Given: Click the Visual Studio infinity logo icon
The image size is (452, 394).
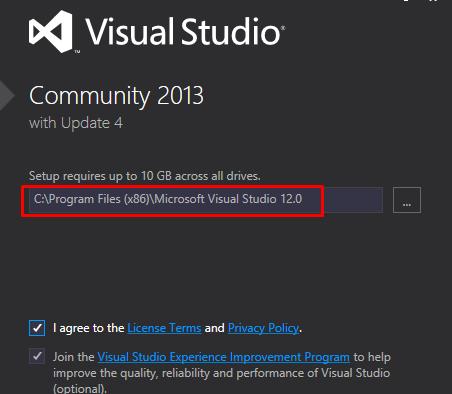Looking at the screenshot, I should [51, 32].
